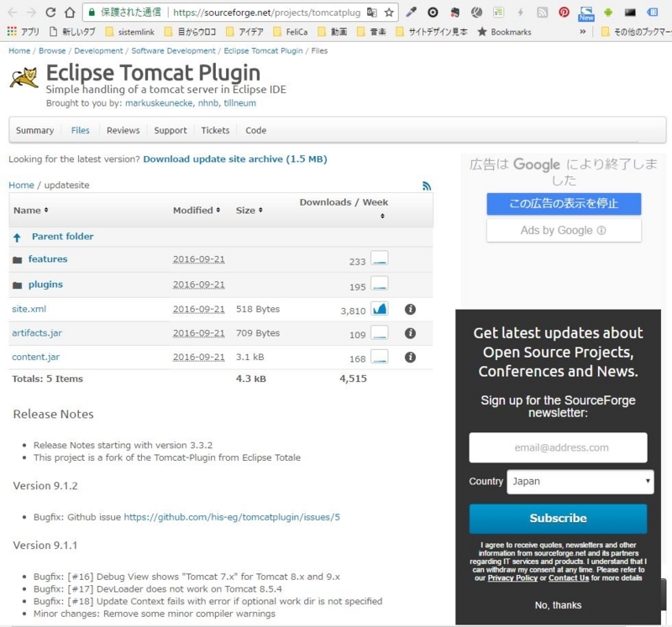Click Eclipse Tomcat Plugin breadcrumb
This screenshot has height=627, width=672.
[263, 50]
